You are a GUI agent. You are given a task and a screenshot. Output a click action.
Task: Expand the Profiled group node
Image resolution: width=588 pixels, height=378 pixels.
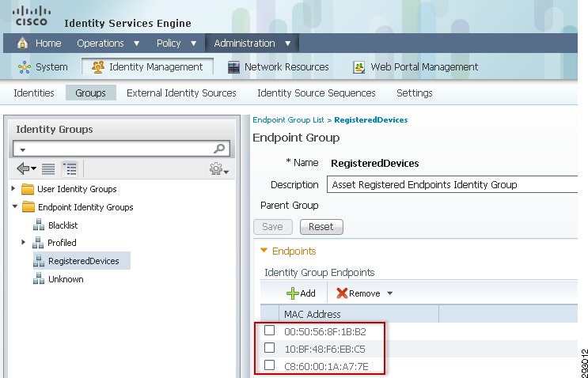(x=23, y=242)
